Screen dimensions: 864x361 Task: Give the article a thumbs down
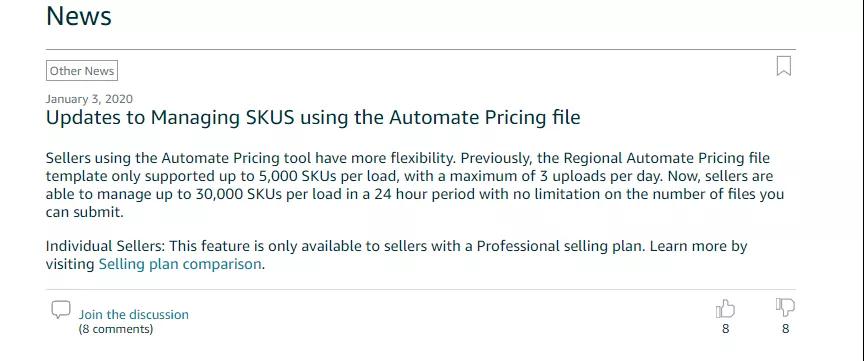785,307
